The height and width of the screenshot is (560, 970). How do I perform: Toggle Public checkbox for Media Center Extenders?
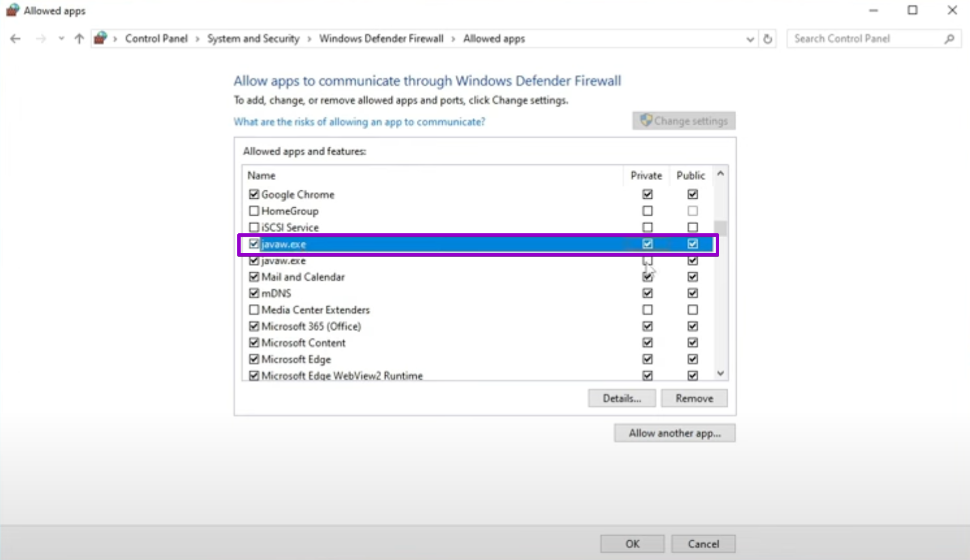693,310
